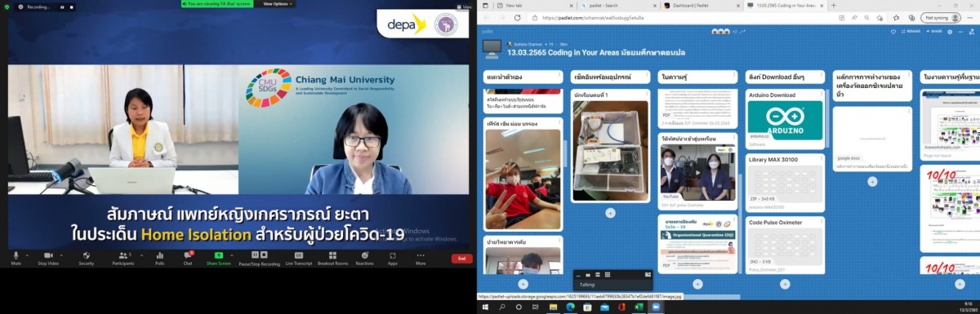Expand audio options arrow next to Mute
This screenshot has width=980, height=314.
click(x=27, y=254)
